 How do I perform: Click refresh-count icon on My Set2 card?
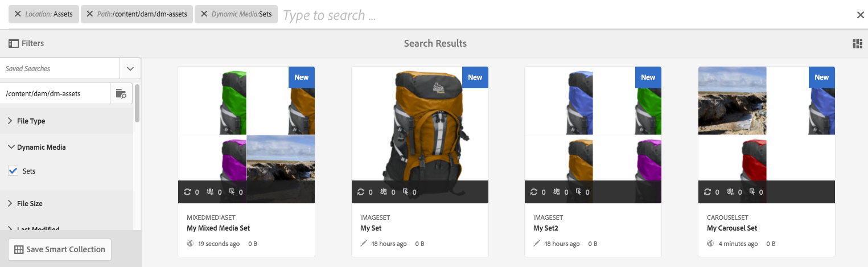[x=534, y=192]
